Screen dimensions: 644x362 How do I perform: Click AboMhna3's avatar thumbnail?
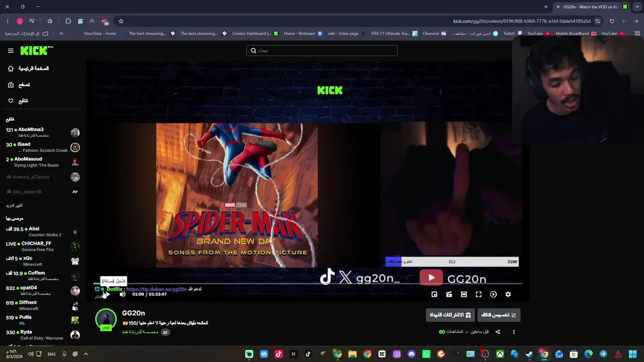tap(75, 133)
